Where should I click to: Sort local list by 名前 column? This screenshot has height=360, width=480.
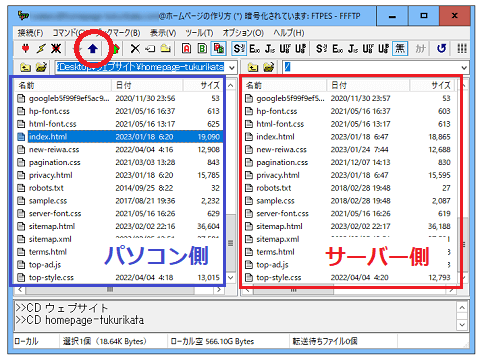(x=63, y=86)
